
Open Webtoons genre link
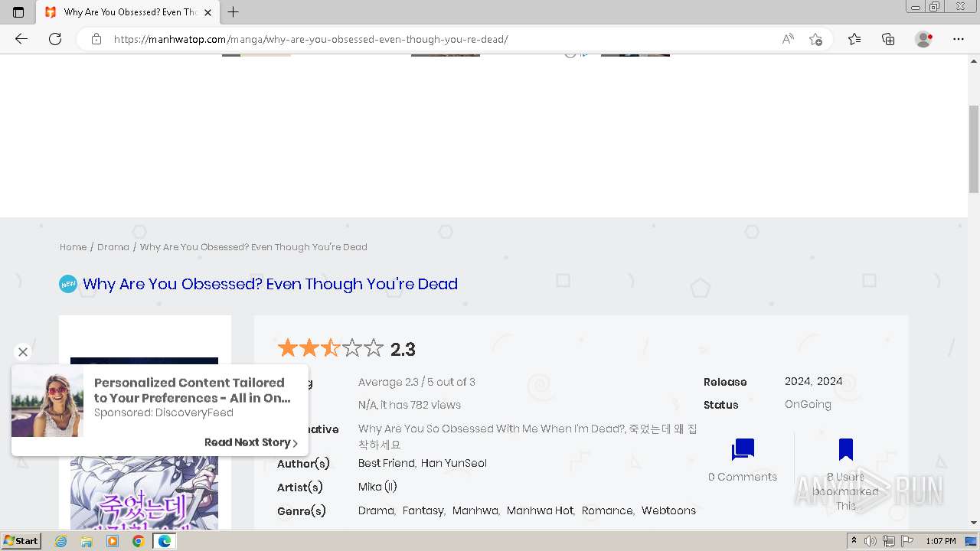pyautogui.click(x=668, y=510)
